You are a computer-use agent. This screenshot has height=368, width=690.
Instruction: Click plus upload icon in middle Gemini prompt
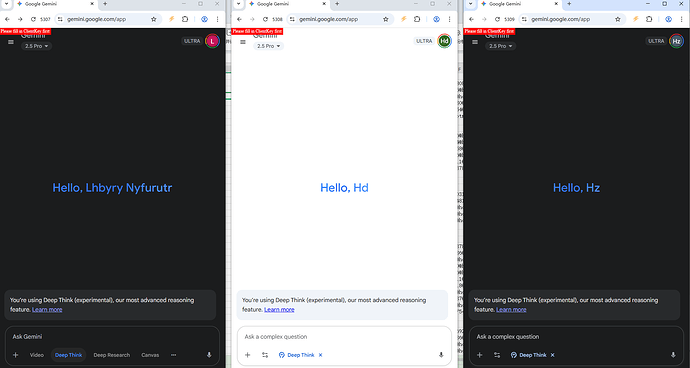(x=248, y=355)
